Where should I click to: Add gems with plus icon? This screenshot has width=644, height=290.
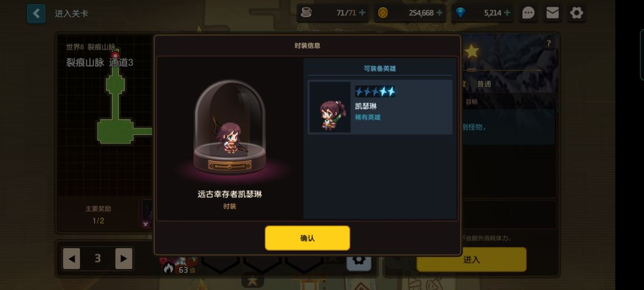(507, 13)
